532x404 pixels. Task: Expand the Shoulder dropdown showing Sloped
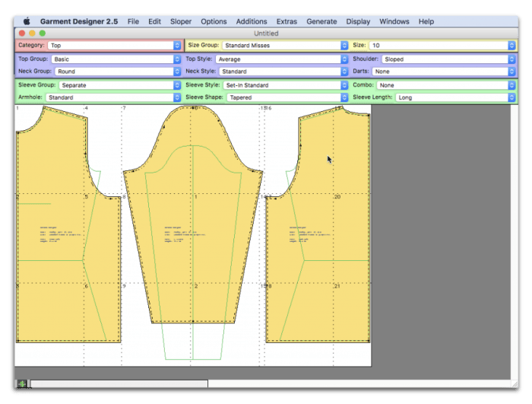click(448, 59)
